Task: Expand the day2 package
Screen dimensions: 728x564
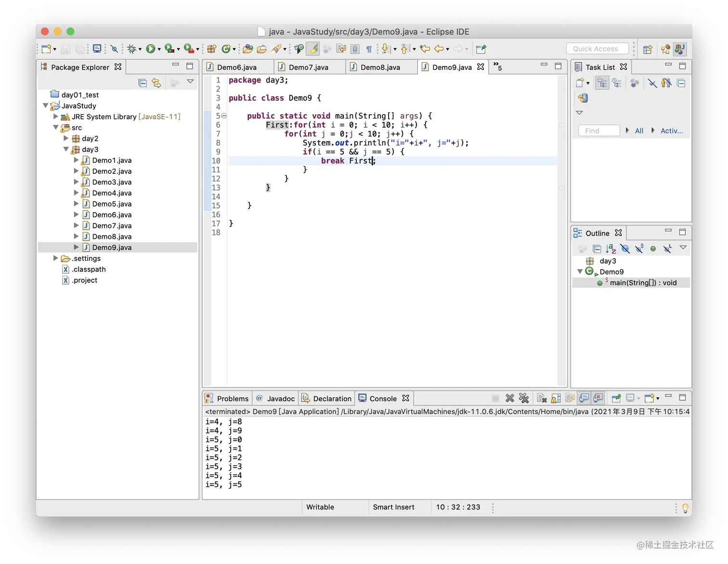Action: [66, 138]
